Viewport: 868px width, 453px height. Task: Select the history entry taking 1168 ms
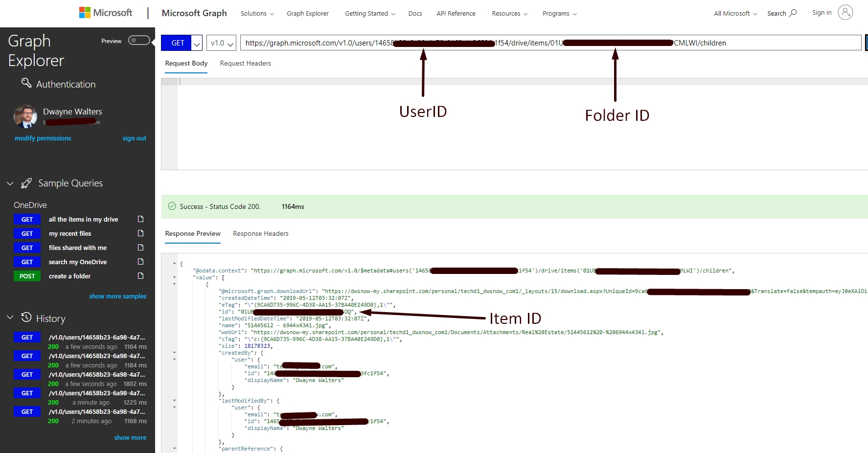tap(80, 416)
